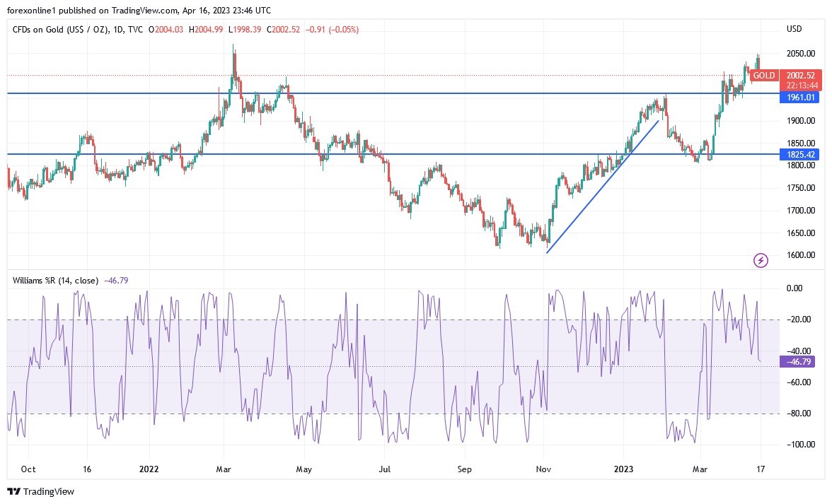Image resolution: width=832 pixels, height=504 pixels.
Task: Click the Nov label on time axis
Action: tap(544, 469)
